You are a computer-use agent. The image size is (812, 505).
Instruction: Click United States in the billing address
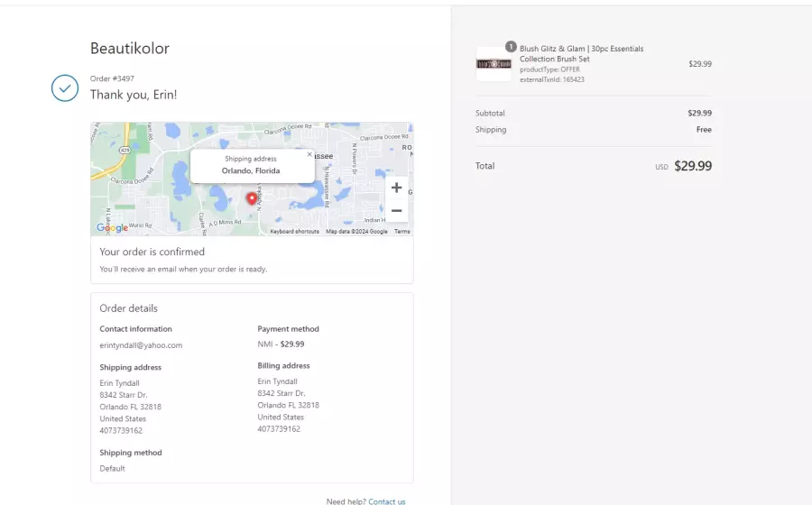[x=281, y=417]
